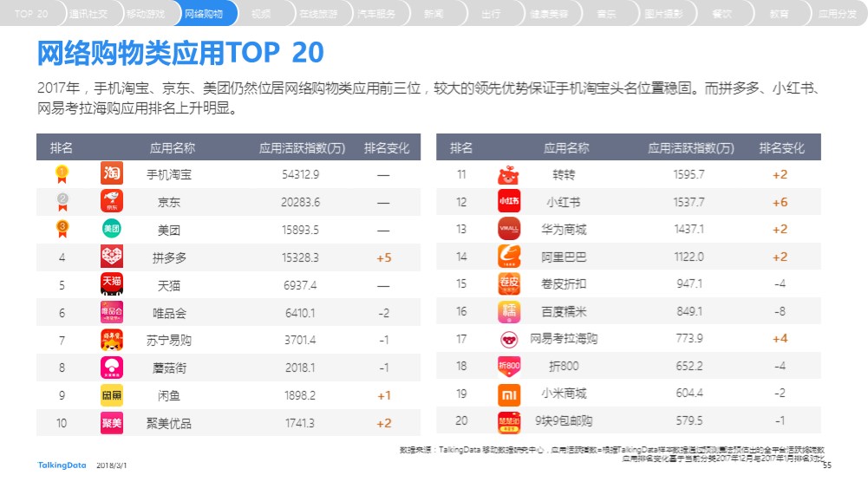The image size is (868, 488).
Task: Click the +6 rank change for 小红书
Action: 780,203
